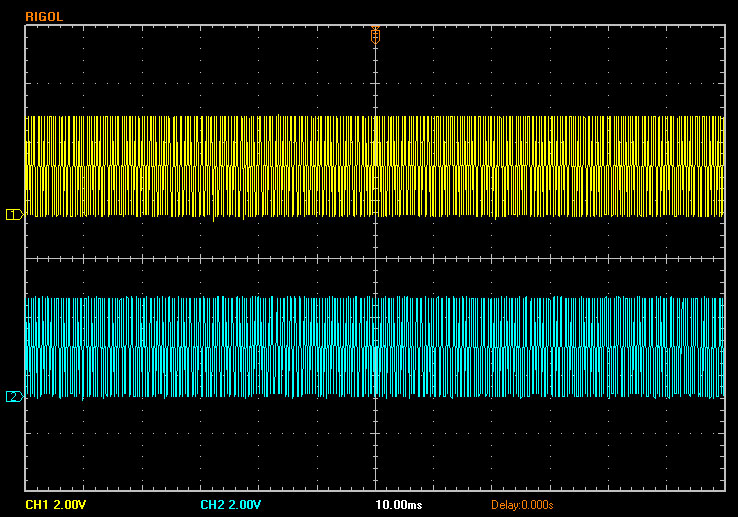Screen dimensions: 738x517
Task: Click the 2.00V value beside CH2
Action: pos(245,505)
